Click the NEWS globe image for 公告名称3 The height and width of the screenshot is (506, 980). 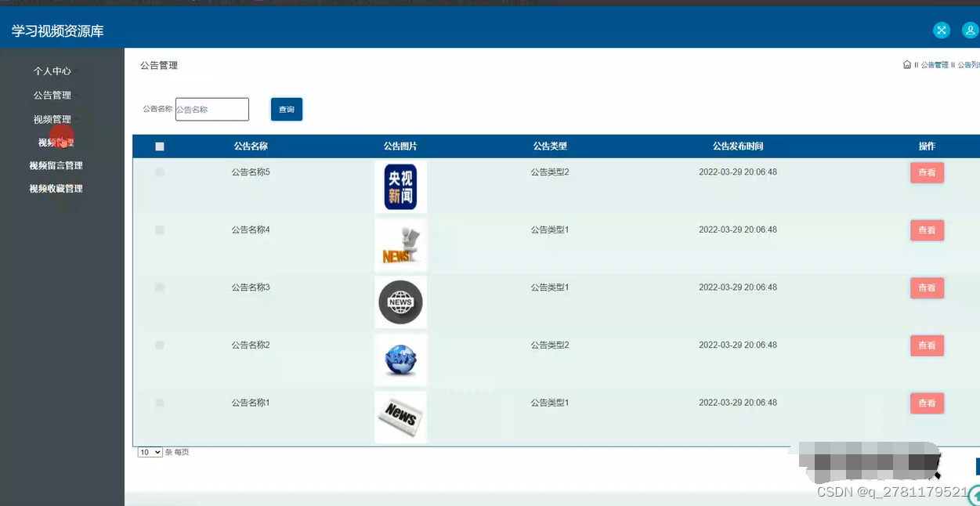pos(400,302)
